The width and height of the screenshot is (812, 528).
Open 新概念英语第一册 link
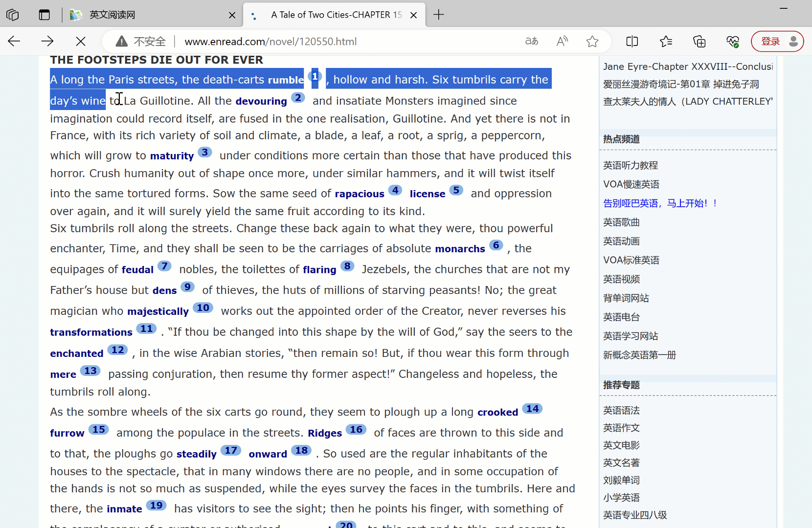[x=640, y=355]
